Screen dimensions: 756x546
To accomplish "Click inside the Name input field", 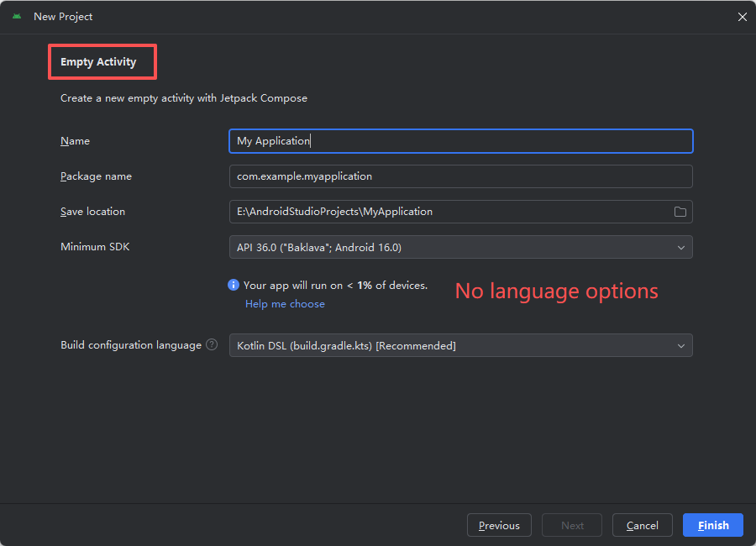I will point(460,140).
